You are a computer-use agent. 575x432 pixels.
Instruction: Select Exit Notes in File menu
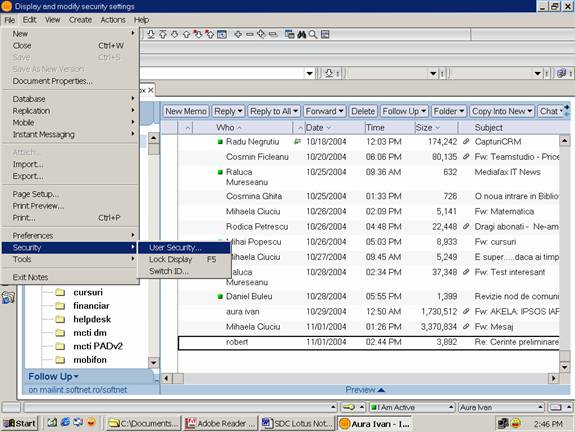tap(70, 277)
